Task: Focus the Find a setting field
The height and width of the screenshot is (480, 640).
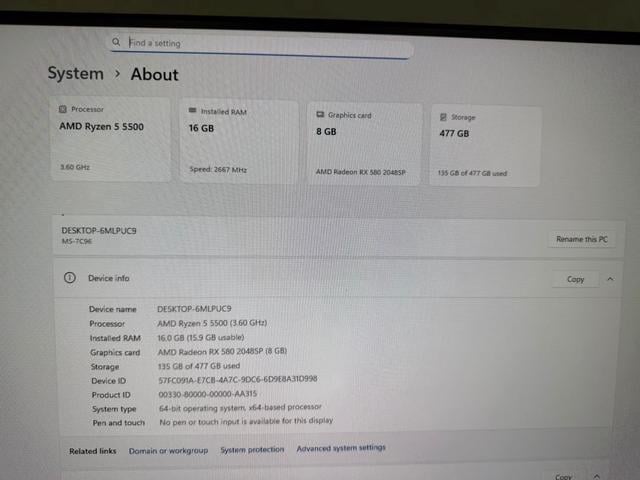Action: (x=261, y=45)
